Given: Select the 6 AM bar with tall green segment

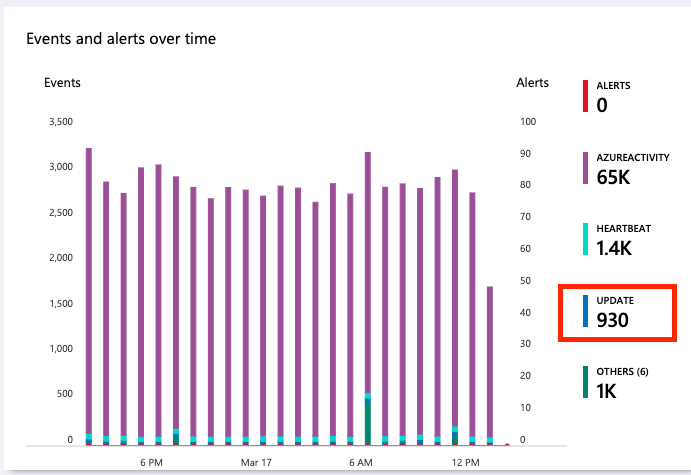Looking at the screenshot, I should [368, 298].
